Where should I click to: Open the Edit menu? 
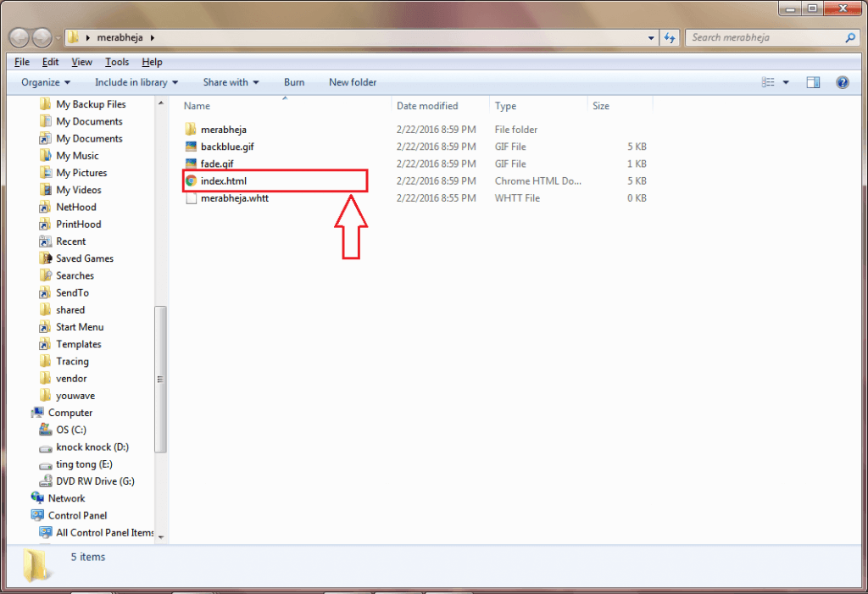(x=50, y=62)
